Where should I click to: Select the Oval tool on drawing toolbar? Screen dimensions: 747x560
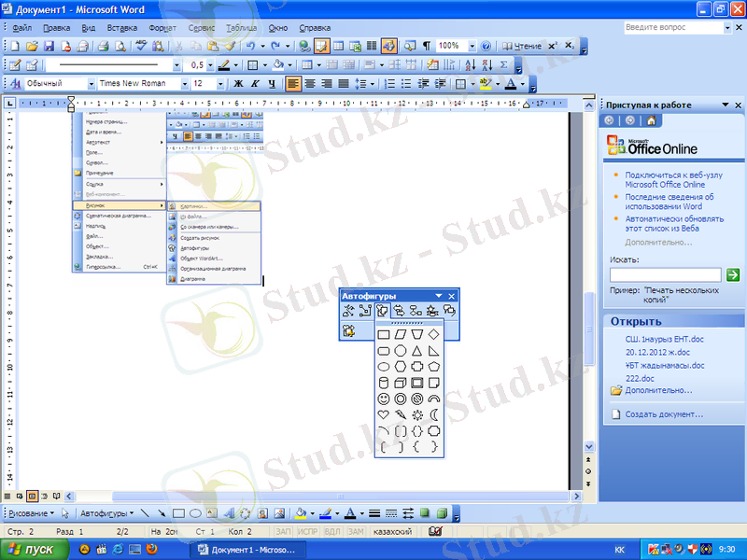click(x=196, y=513)
